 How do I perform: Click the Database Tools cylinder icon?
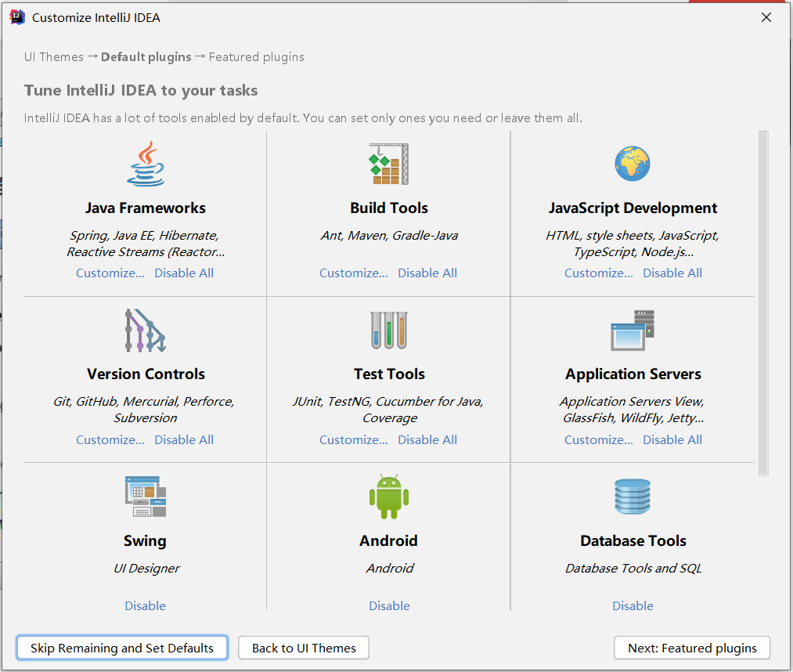[x=633, y=497]
